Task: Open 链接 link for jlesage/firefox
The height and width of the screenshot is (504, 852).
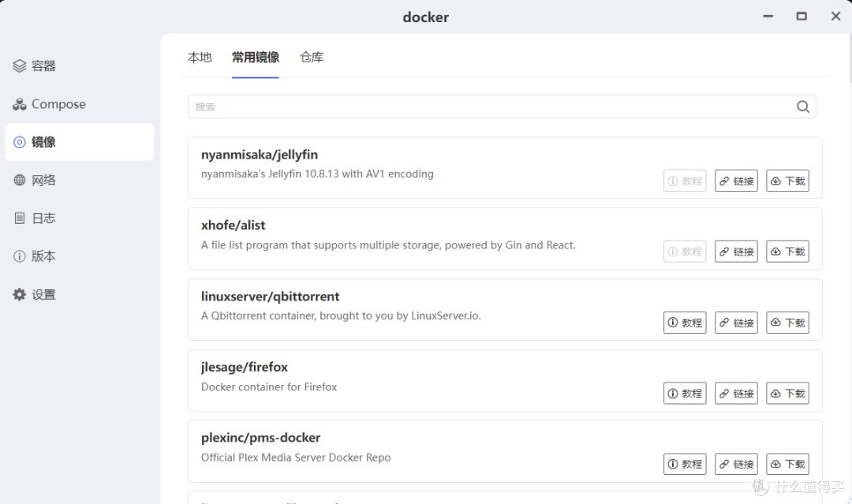Action: pyautogui.click(x=736, y=394)
